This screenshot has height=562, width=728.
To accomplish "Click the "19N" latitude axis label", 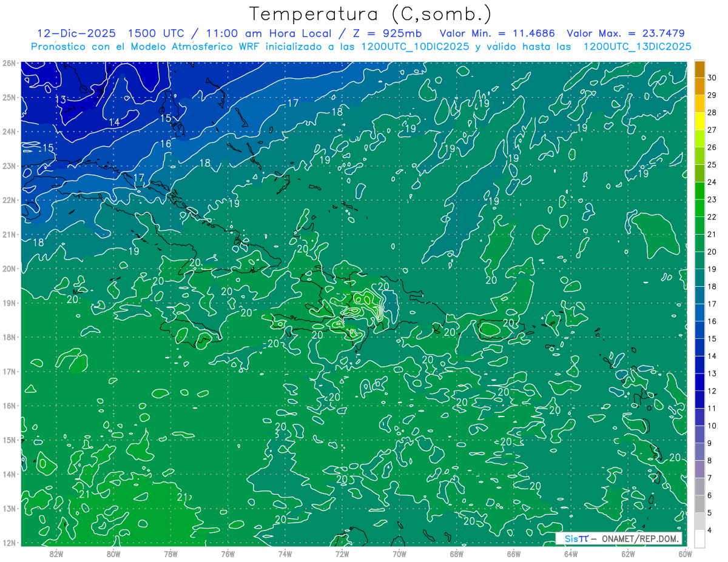I will click(9, 303).
